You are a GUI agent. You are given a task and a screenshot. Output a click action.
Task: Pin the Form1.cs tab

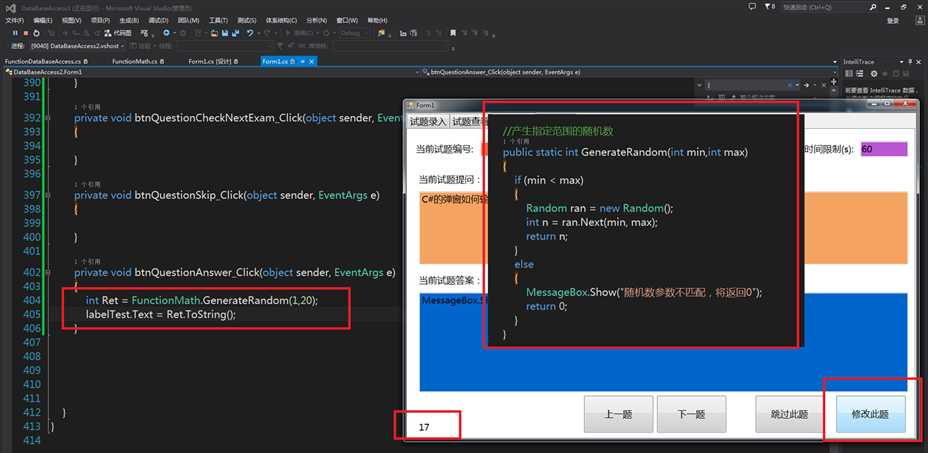(302, 61)
